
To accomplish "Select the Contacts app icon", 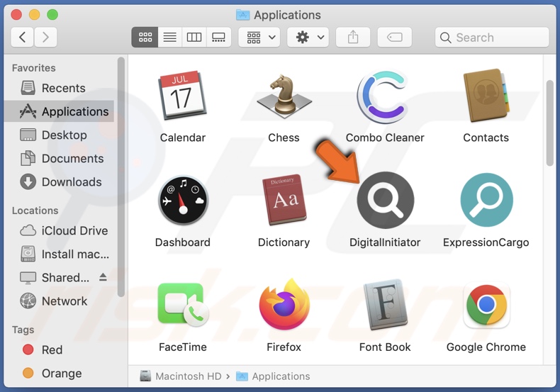I will [x=486, y=96].
